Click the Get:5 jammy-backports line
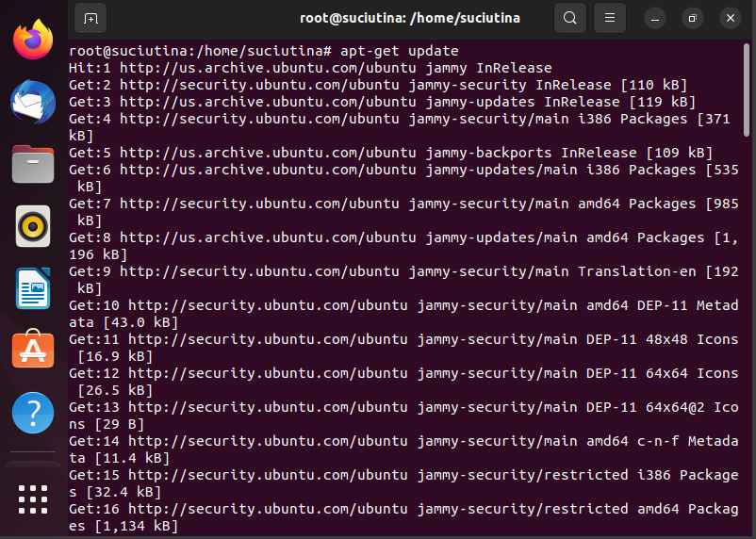Screen dimensions: 756x539 390,153
